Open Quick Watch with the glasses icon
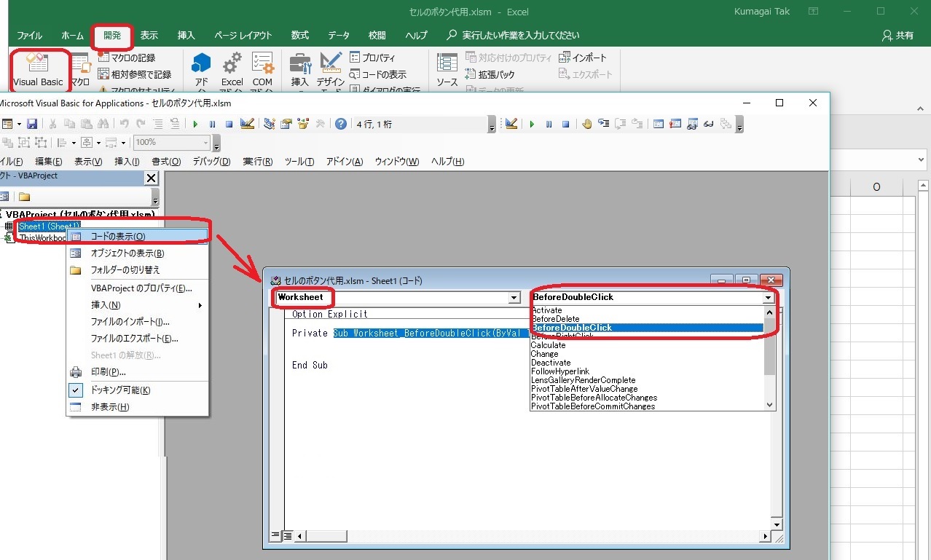This screenshot has height=560, width=931. (x=708, y=124)
